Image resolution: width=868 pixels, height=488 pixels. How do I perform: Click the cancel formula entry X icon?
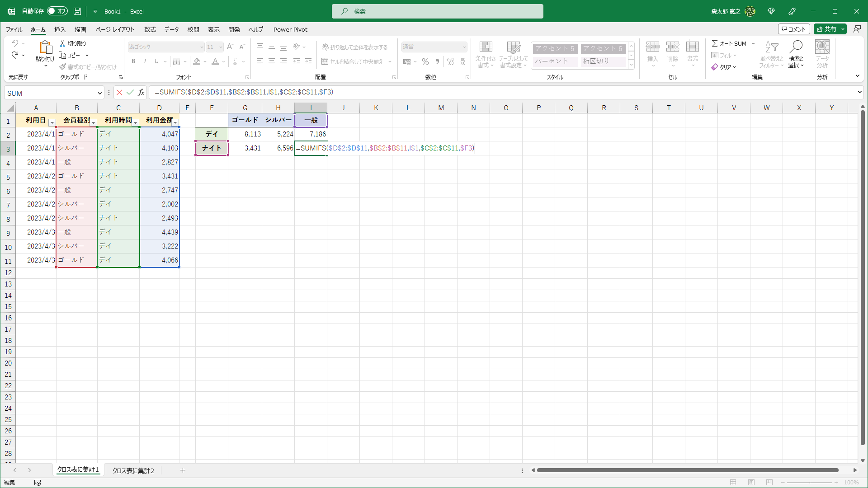[119, 93]
